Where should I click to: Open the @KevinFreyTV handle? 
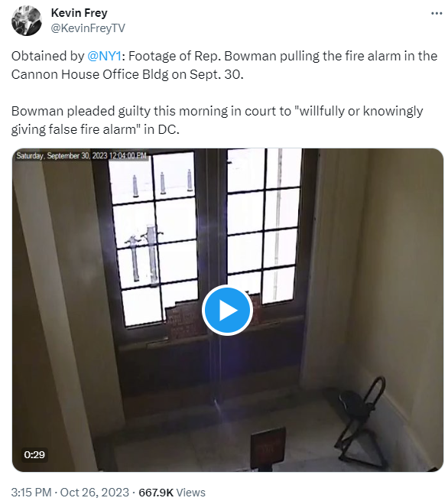88,28
